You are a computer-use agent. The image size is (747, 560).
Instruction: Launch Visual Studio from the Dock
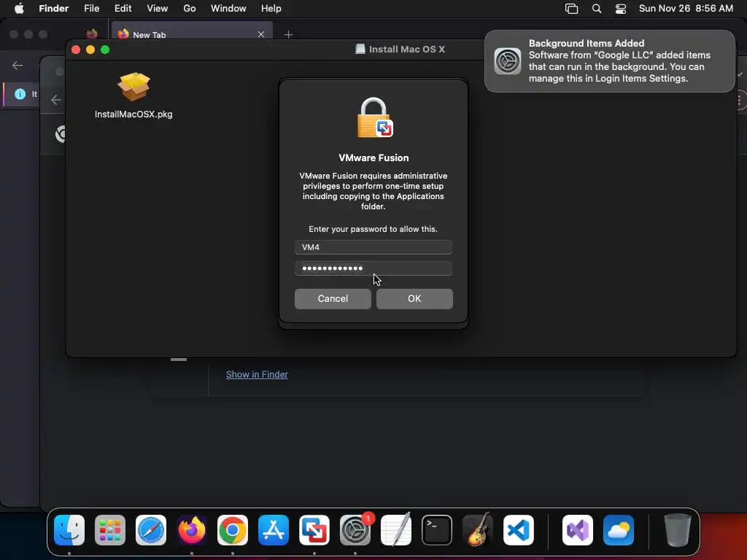click(x=578, y=529)
